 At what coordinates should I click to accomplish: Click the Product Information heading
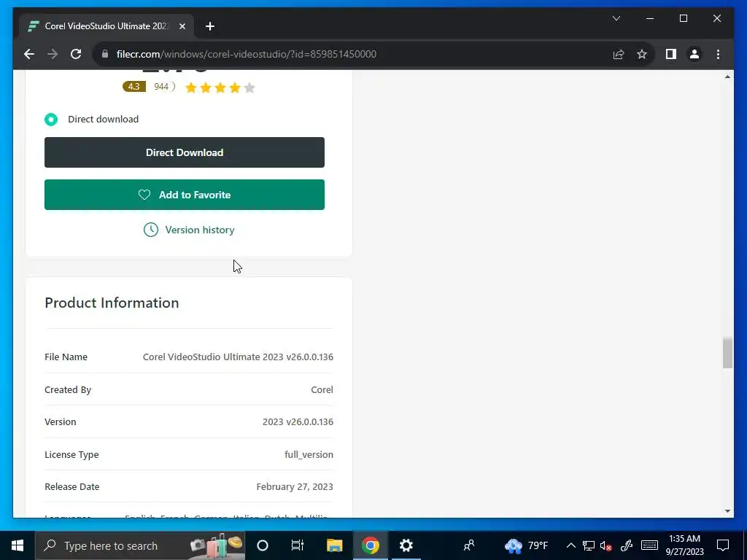pyautogui.click(x=112, y=303)
